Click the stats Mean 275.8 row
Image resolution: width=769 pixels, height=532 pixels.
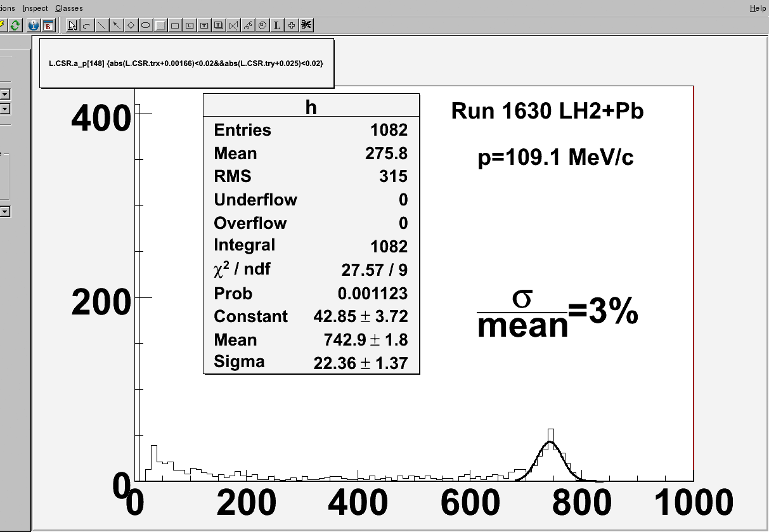pyautogui.click(x=311, y=153)
